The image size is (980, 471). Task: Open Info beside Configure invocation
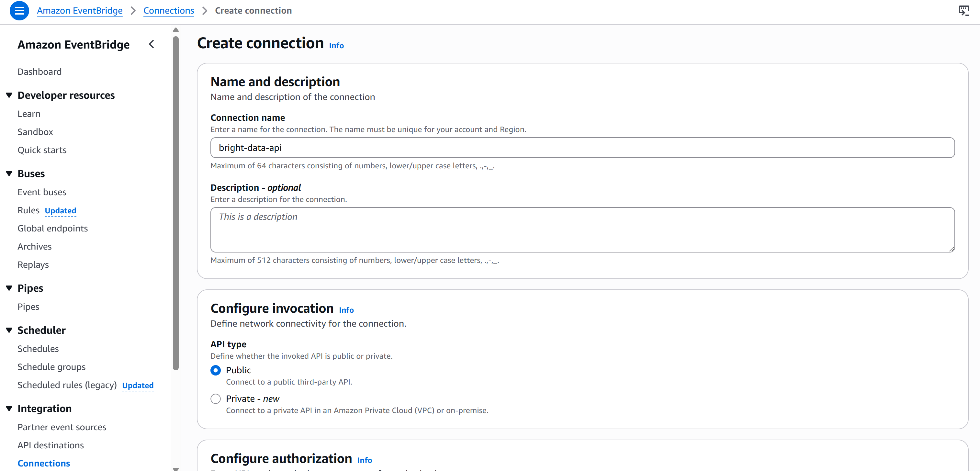(346, 310)
